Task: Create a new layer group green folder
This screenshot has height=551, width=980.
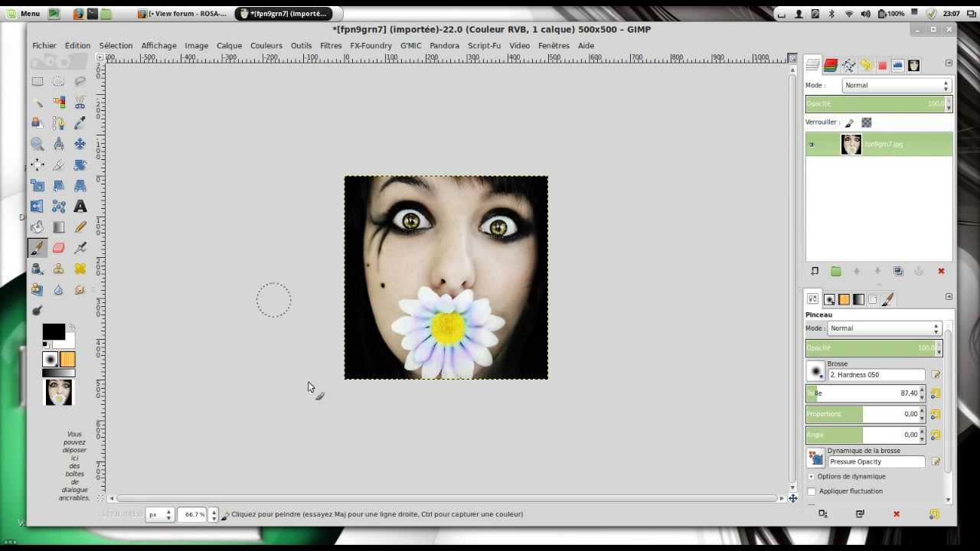Action: tap(835, 271)
